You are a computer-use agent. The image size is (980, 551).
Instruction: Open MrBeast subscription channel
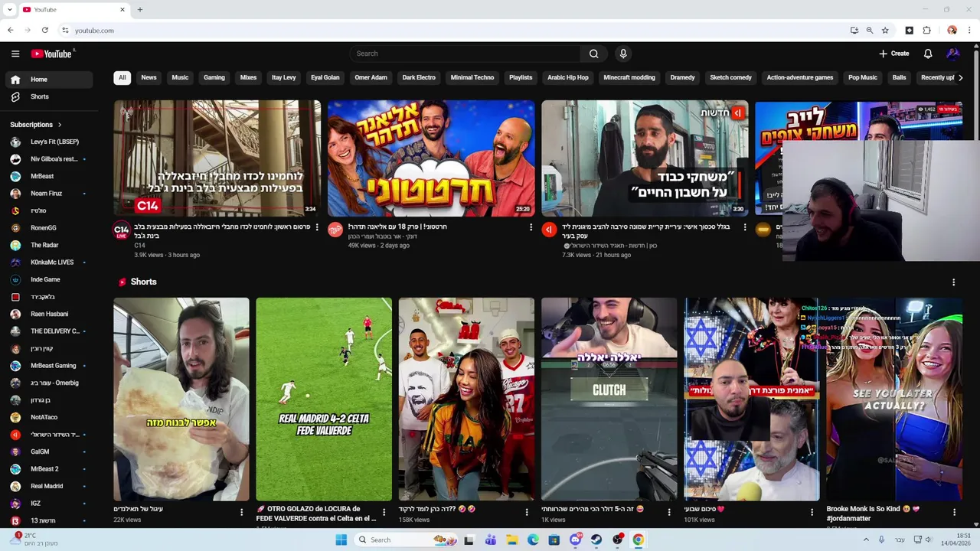click(49, 176)
